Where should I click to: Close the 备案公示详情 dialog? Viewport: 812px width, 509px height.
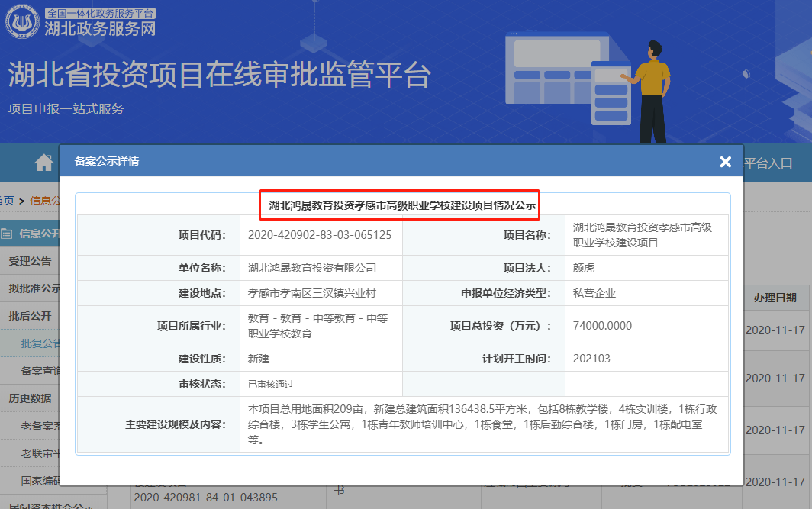pyautogui.click(x=725, y=162)
